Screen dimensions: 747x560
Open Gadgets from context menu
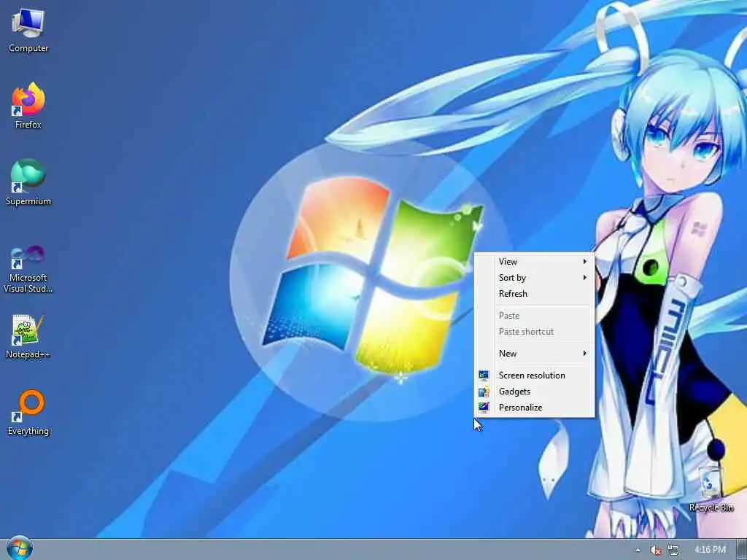click(535, 392)
